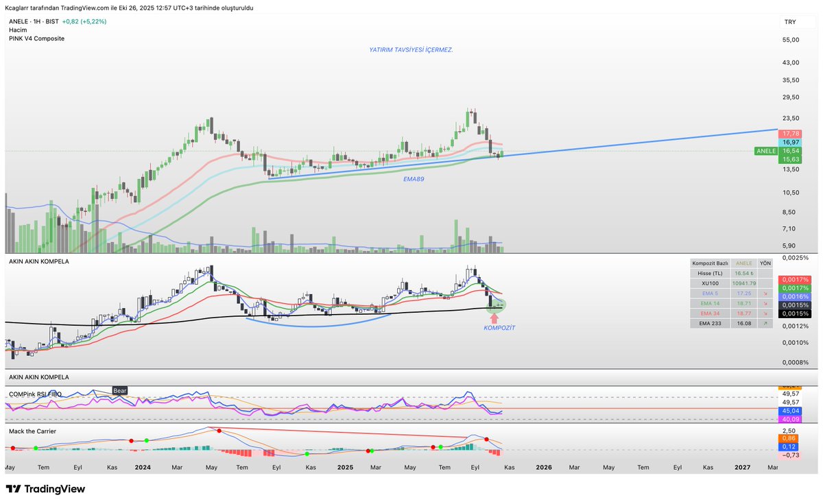The height and width of the screenshot is (504, 823).
Task: Click 23,50 on the price scale
Action: (791, 118)
